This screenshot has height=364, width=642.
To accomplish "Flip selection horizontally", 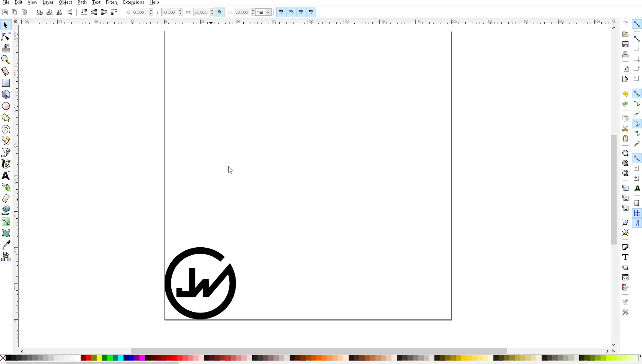I will (x=60, y=12).
